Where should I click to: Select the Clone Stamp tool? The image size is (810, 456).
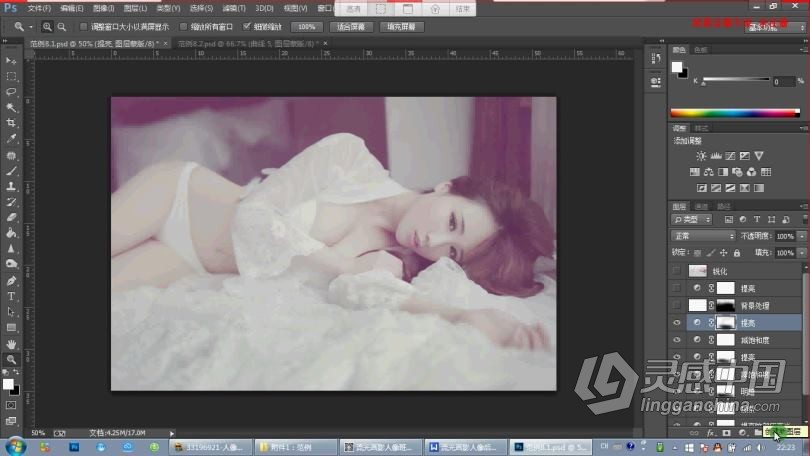[x=11, y=186]
